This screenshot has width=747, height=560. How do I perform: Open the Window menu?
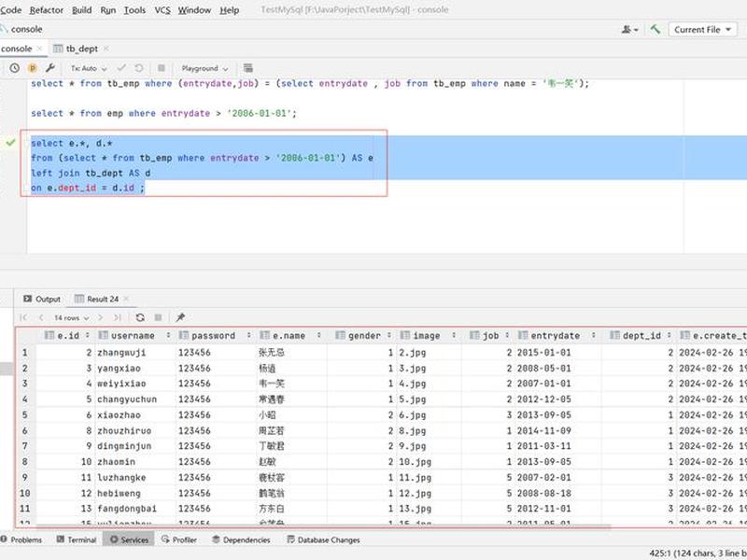tap(194, 10)
